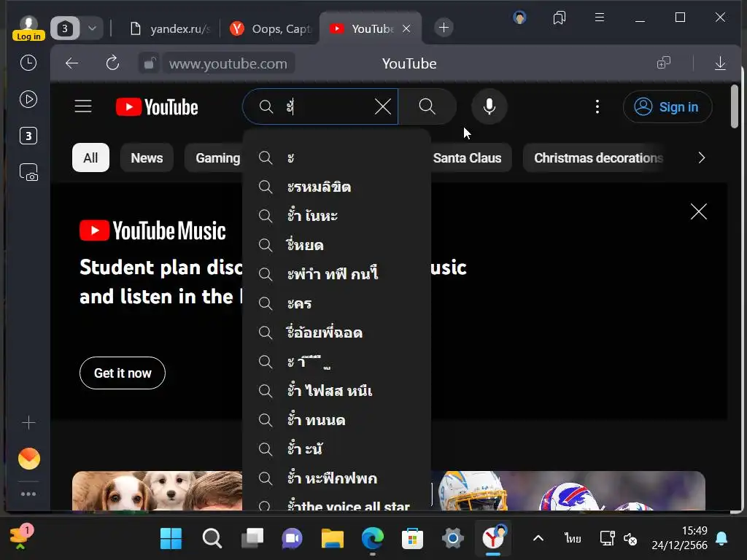Screen dimensions: 747x560
Task: Select the All filter chip
Action: 90,157
